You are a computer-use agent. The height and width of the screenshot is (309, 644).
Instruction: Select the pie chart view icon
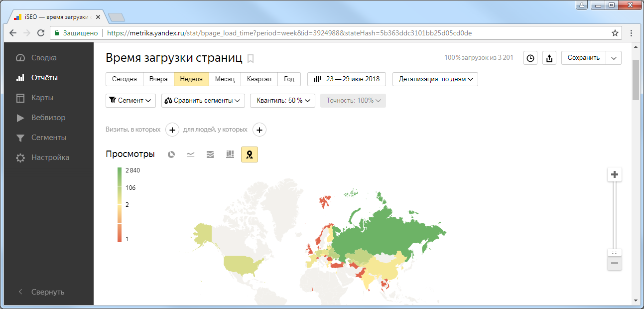[171, 154]
